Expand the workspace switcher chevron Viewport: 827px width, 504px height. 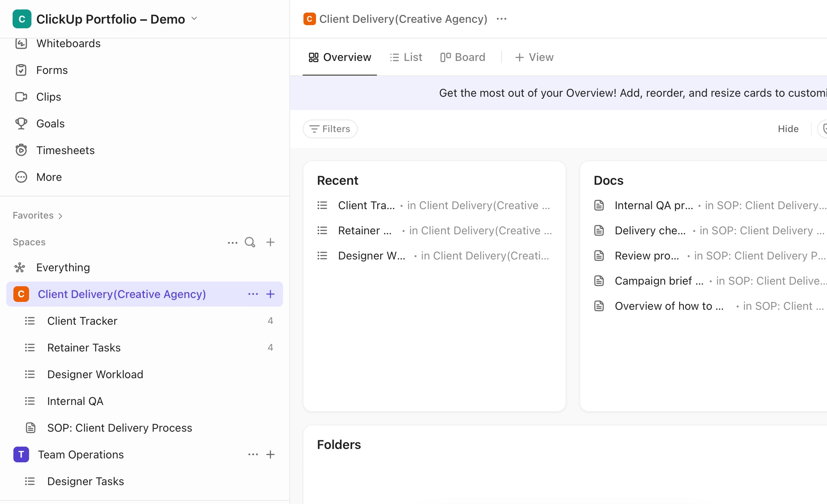[194, 18]
